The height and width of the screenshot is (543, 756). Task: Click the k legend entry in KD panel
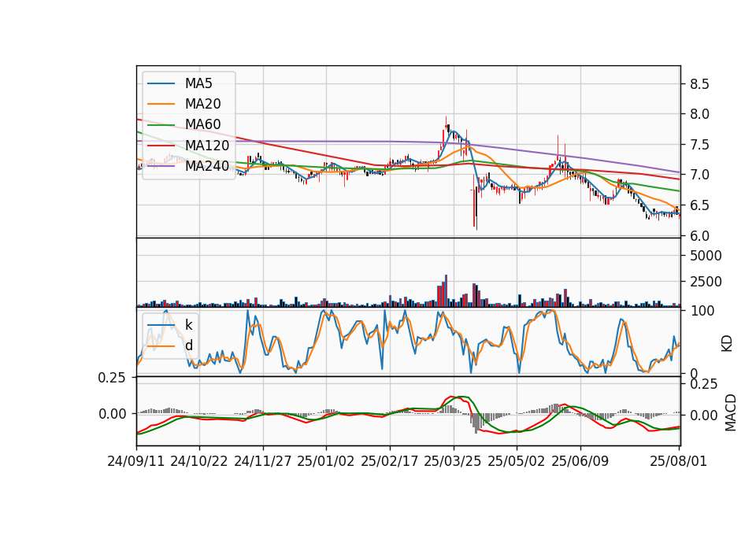(x=188, y=325)
